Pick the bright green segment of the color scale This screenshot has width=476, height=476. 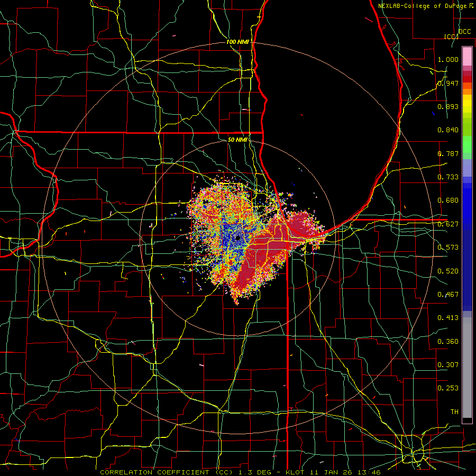tap(467, 144)
